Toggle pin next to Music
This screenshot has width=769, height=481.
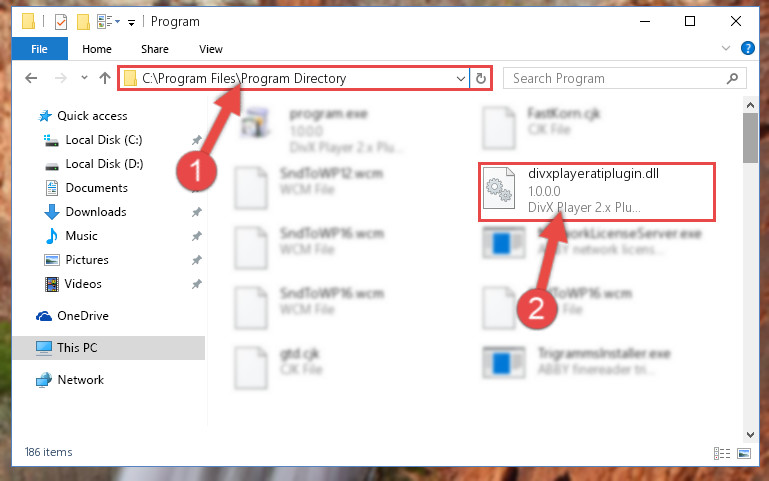(x=197, y=236)
